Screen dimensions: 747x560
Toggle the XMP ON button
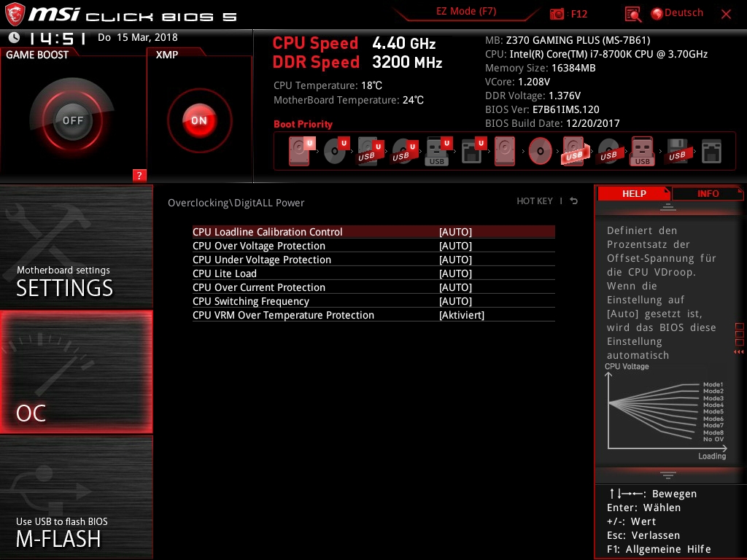coord(199,120)
